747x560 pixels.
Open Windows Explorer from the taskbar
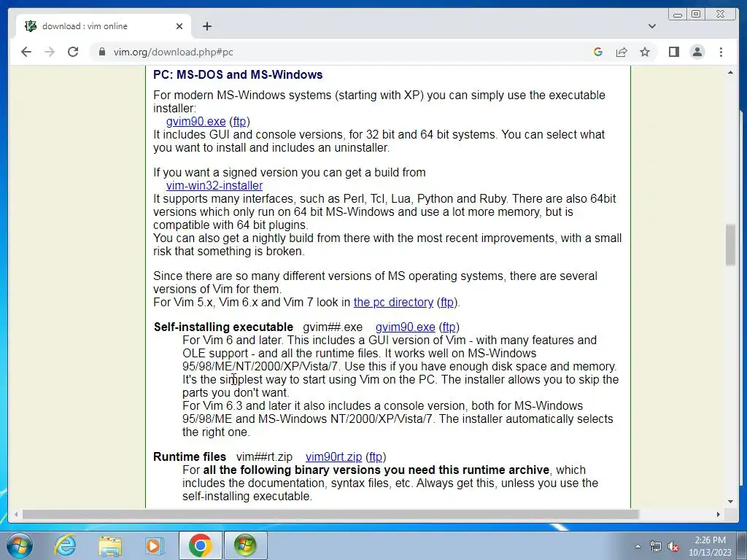(x=110, y=545)
